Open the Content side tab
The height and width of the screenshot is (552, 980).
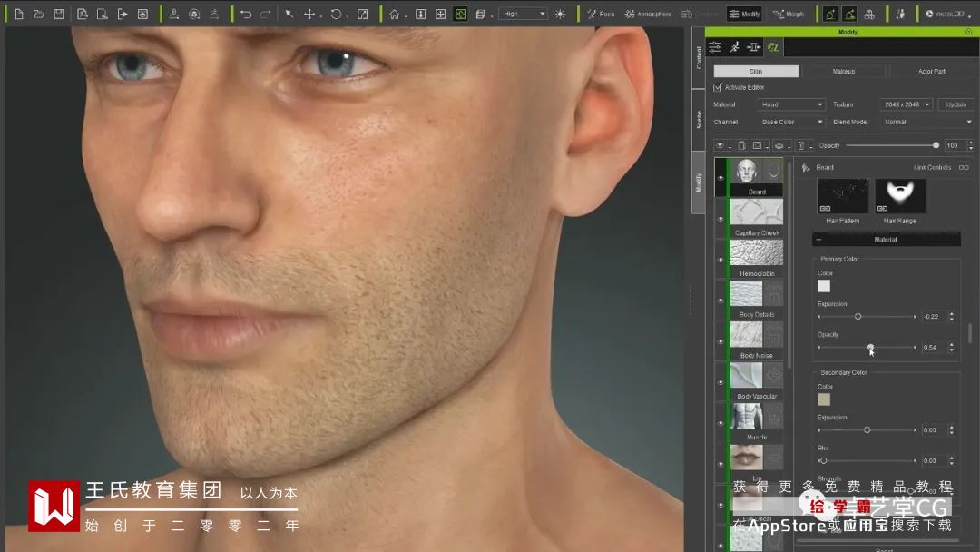(698, 57)
